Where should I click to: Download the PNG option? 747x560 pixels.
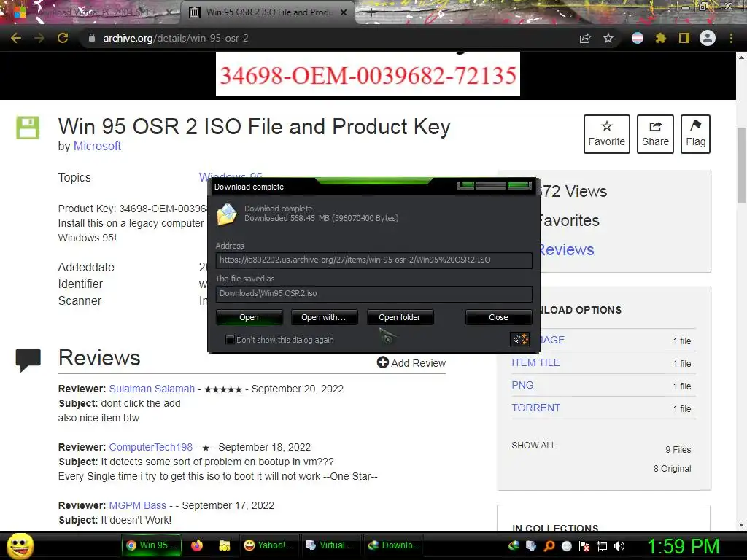(522, 385)
